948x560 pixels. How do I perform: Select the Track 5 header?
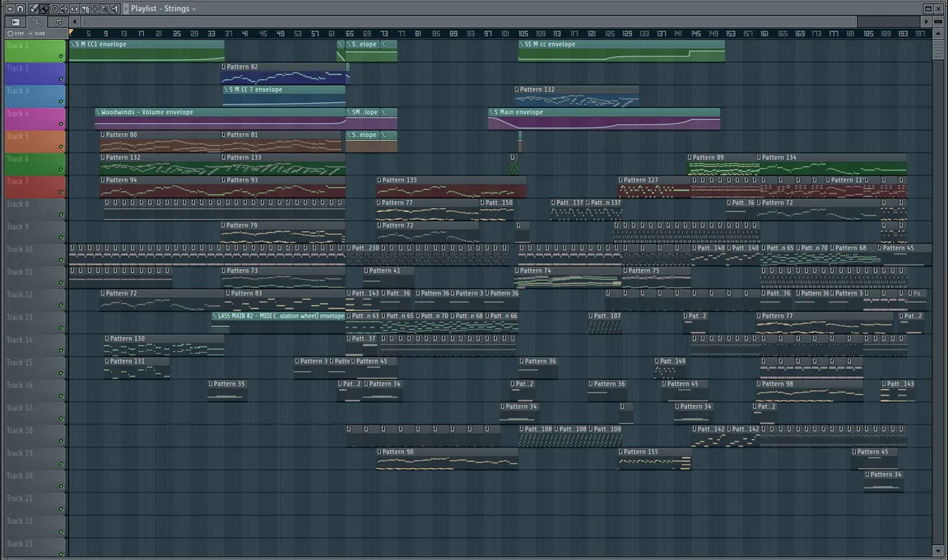tap(35, 141)
